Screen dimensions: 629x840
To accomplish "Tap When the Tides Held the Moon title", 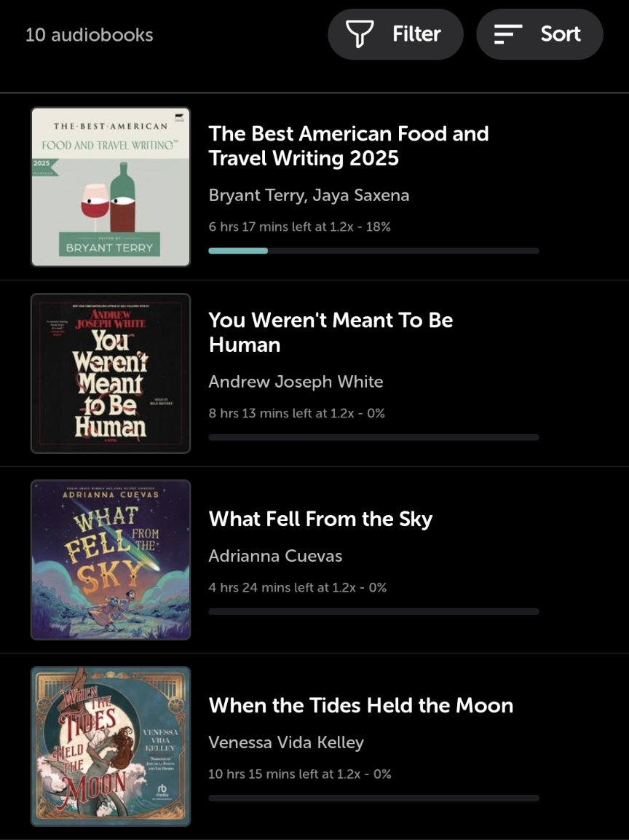I will pos(360,705).
